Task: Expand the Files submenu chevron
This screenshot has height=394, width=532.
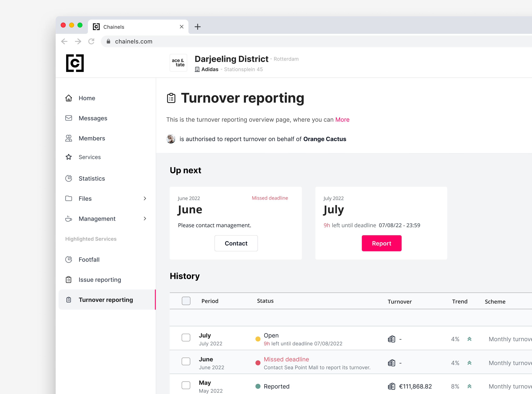Action: [145, 198]
